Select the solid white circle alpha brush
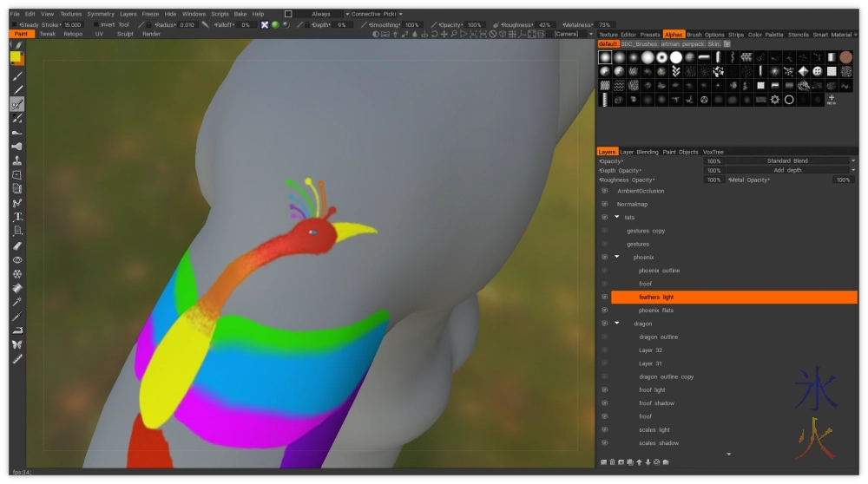Image resolution: width=868 pixels, height=484 pixels. pyautogui.click(x=675, y=57)
